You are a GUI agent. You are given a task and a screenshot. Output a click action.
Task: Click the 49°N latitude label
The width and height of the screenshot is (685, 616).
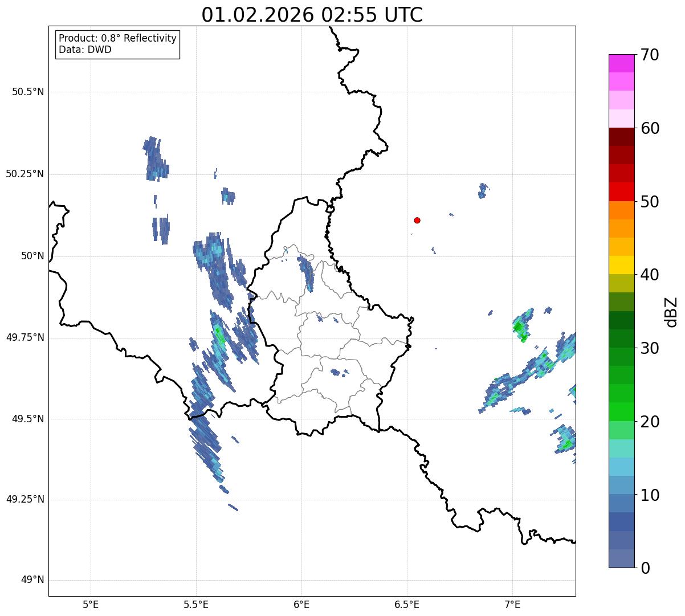[x=32, y=580]
